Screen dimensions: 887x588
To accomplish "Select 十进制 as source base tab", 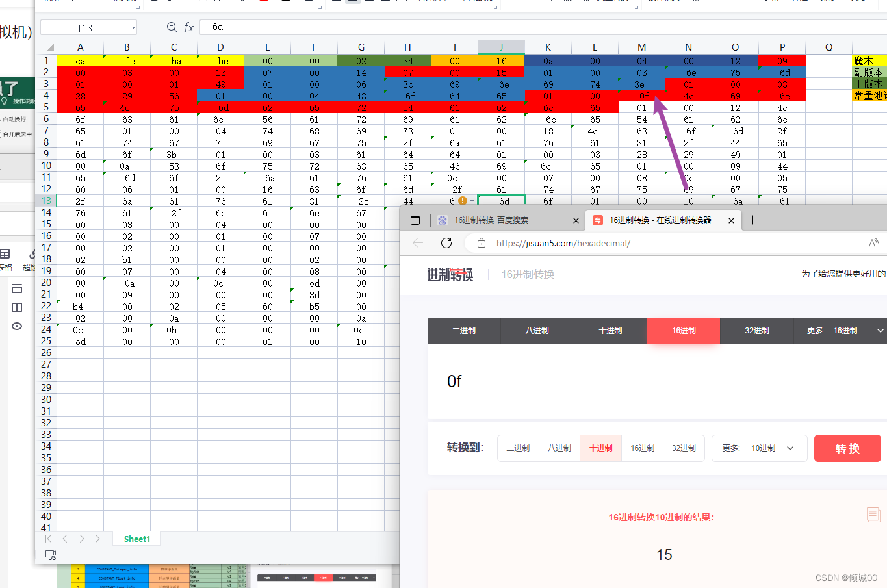I will pos(611,331).
